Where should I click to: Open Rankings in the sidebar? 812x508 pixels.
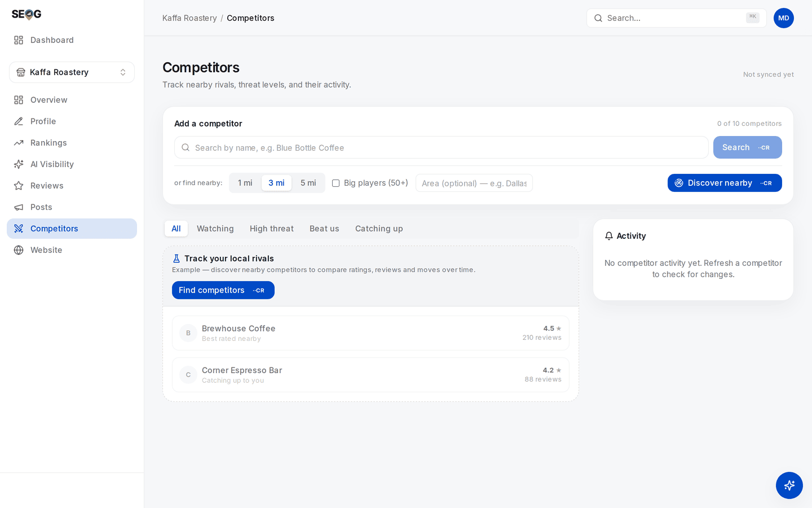[x=72, y=143]
